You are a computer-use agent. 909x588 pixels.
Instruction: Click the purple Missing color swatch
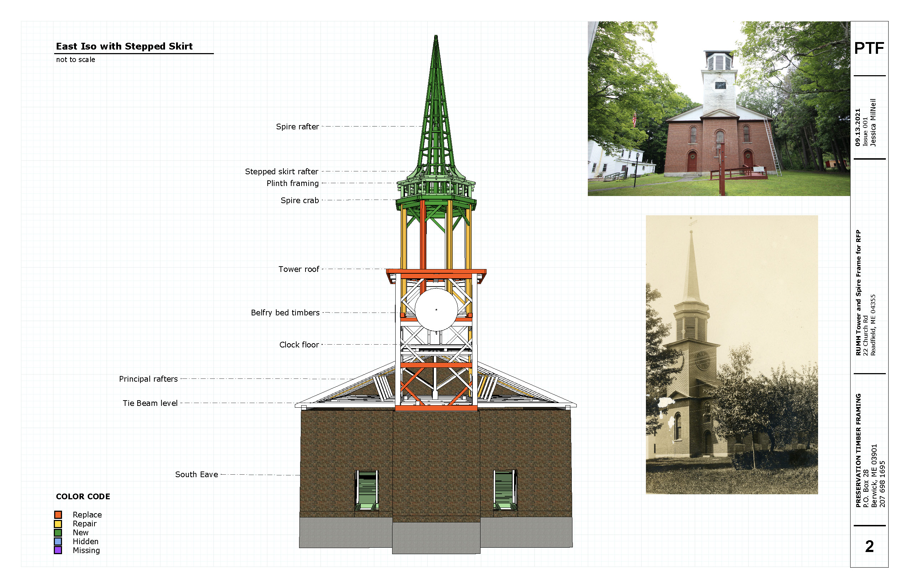coord(58,550)
